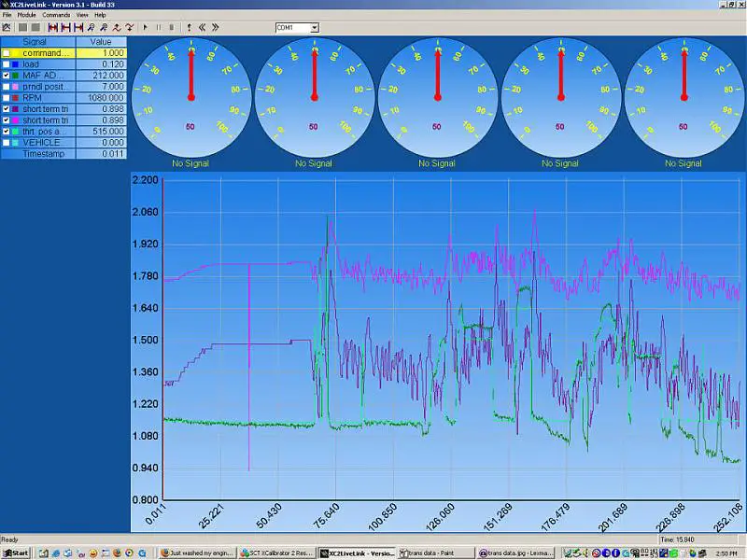The image size is (747, 560).
Task: Click the Value column header
Action: point(101,42)
